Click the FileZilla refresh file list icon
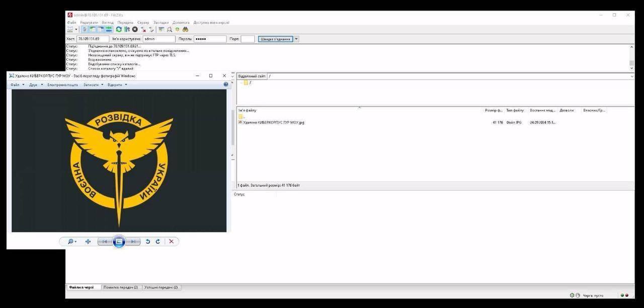644x308 pixels. pos(119,30)
